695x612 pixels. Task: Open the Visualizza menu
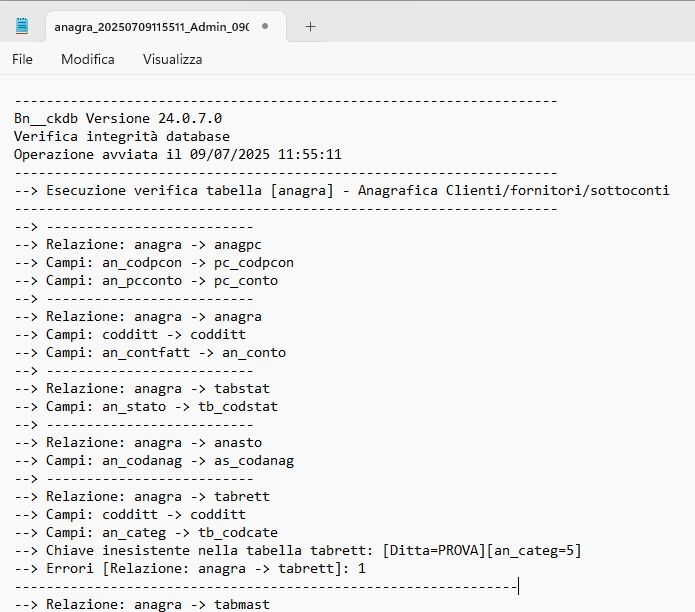(172, 59)
